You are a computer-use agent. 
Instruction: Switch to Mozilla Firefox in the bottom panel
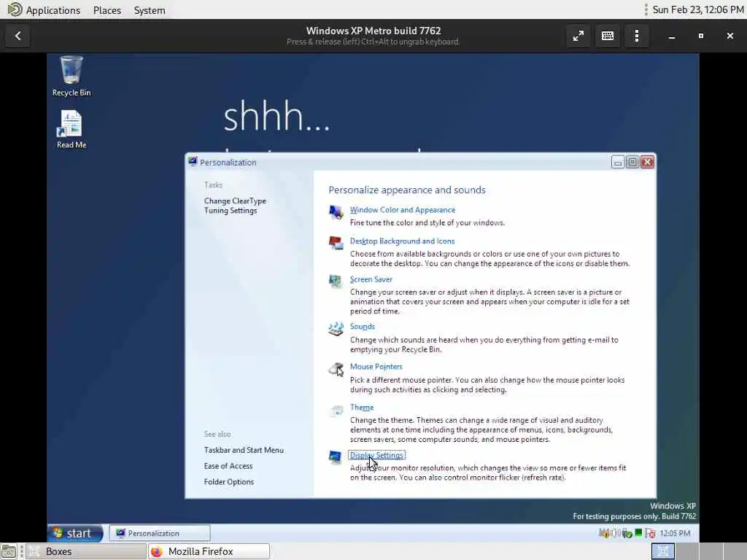(x=209, y=551)
